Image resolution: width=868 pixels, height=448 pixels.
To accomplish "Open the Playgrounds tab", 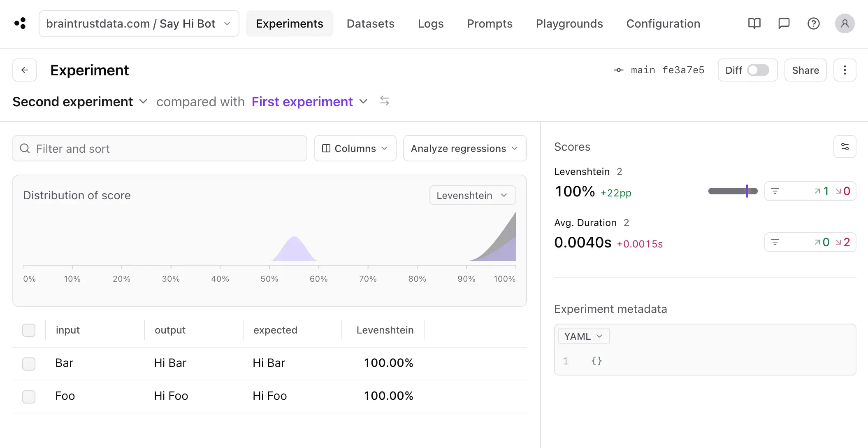I will pos(569,23).
